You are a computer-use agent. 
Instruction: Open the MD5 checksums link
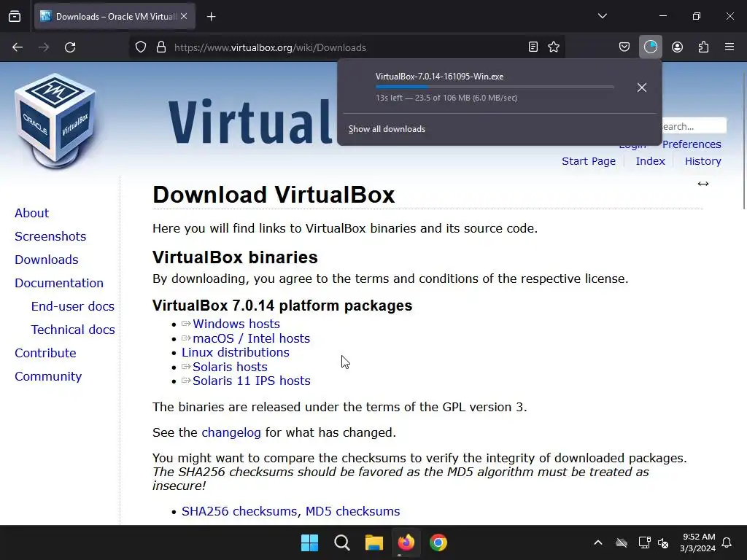352,511
